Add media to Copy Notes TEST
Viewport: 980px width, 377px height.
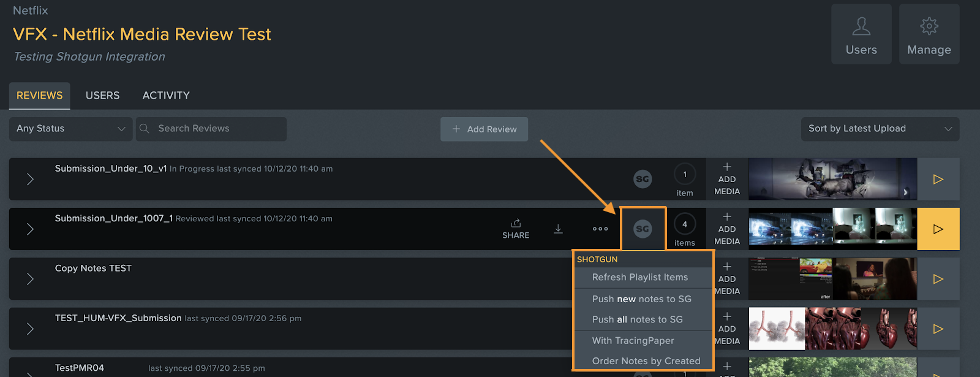(x=728, y=279)
